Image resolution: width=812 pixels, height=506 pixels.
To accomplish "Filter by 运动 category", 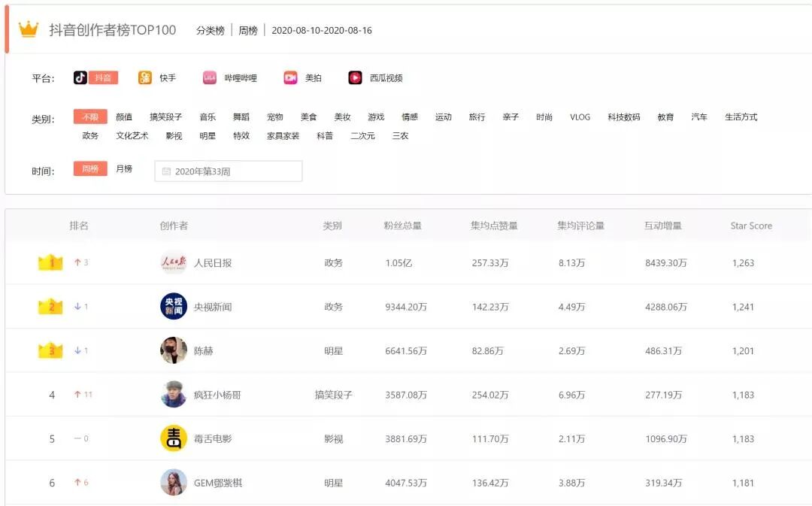I will tap(444, 117).
